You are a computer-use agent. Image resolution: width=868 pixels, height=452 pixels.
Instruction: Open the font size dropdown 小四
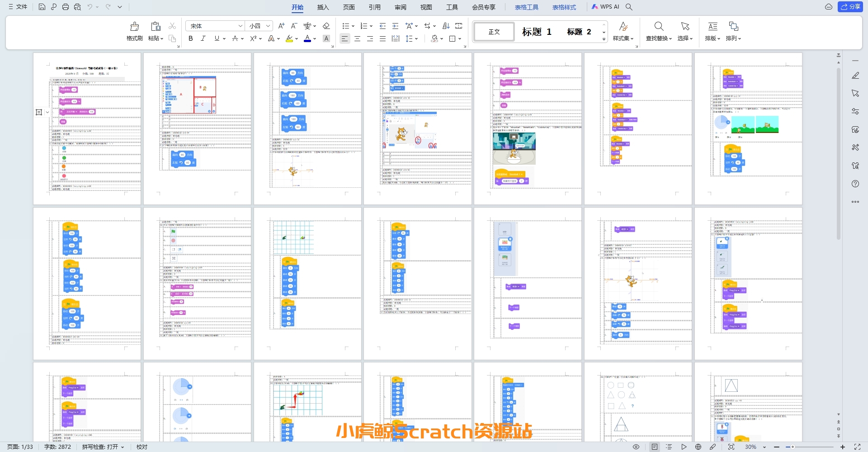[268, 26]
